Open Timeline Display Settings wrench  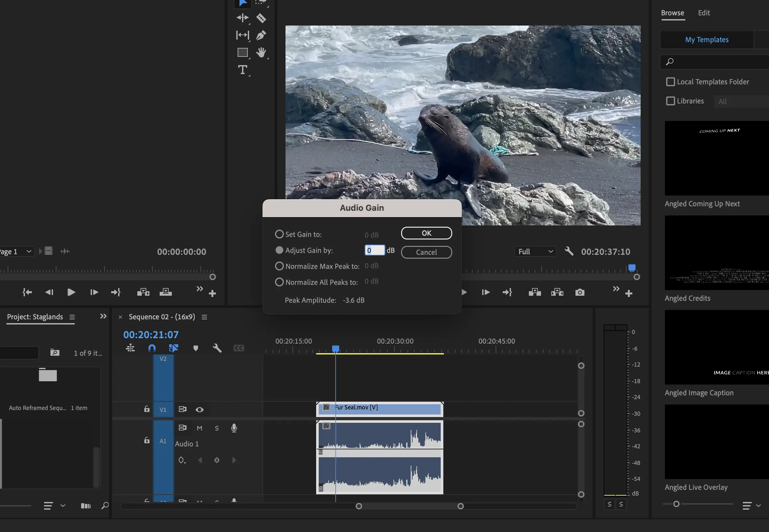click(x=217, y=348)
